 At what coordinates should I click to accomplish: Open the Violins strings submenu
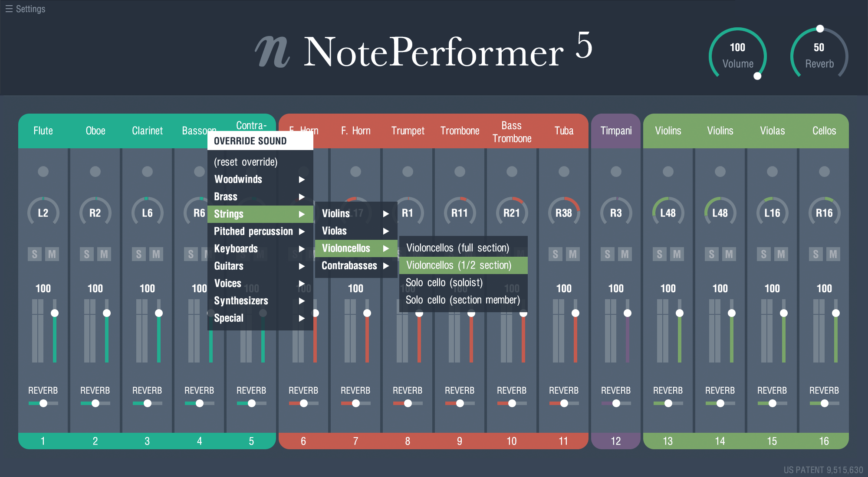click(356, 213)
